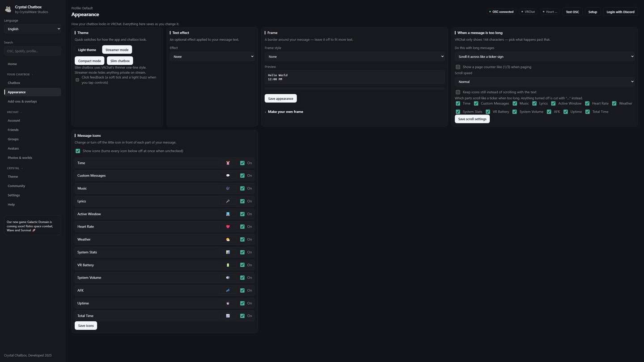Screen dimensions: 644x362
Task: Click the Uptime clock icon
Action: click(x=228, y=303)
